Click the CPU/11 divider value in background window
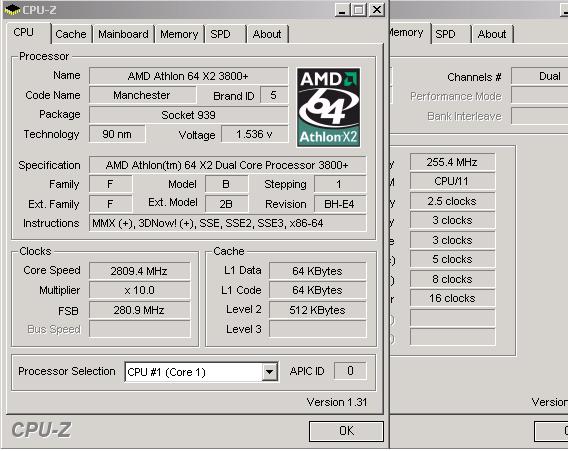This screenshot has height=451, width=568. [452, 181]
